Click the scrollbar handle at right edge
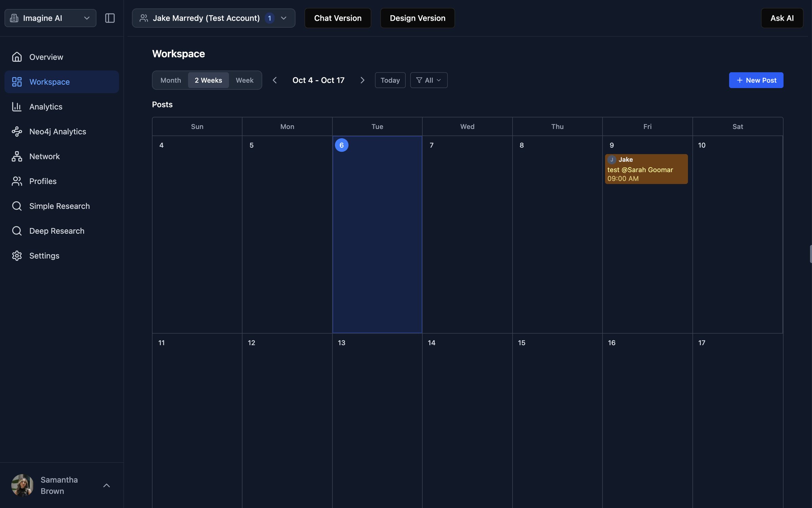 click(811, 254)
